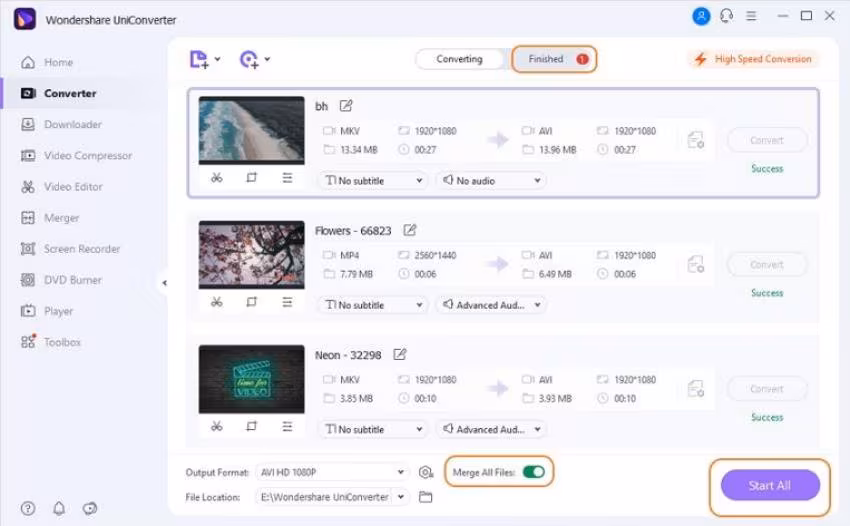Viewport: 850px width, 526px height.
Task: Open subtitle dropdown for bh video
Action: point(373,181)
